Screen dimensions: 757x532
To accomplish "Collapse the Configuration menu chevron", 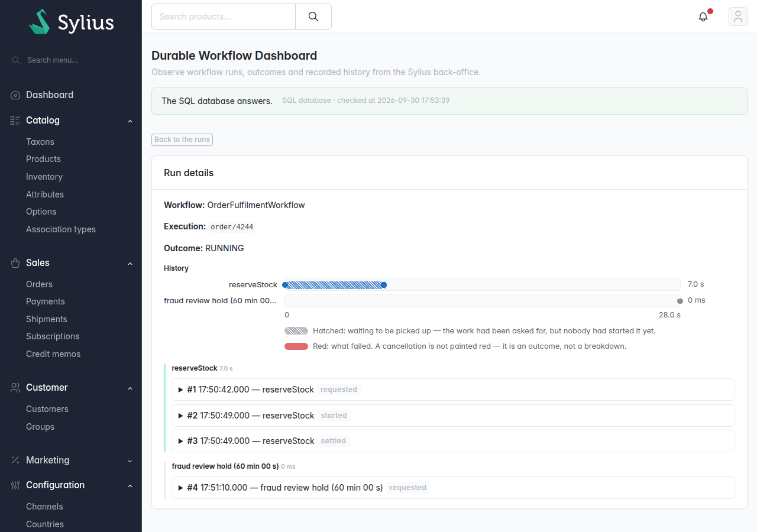I will coord(130,486).
